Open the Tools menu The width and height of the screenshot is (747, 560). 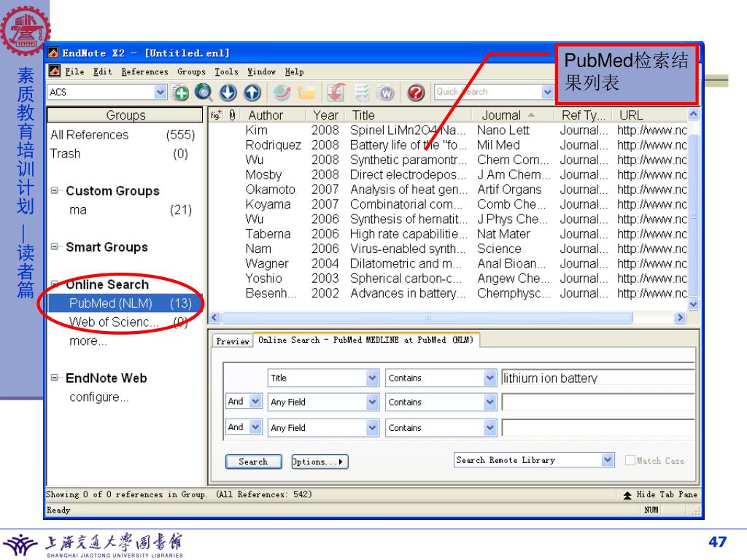coord(226,71)
